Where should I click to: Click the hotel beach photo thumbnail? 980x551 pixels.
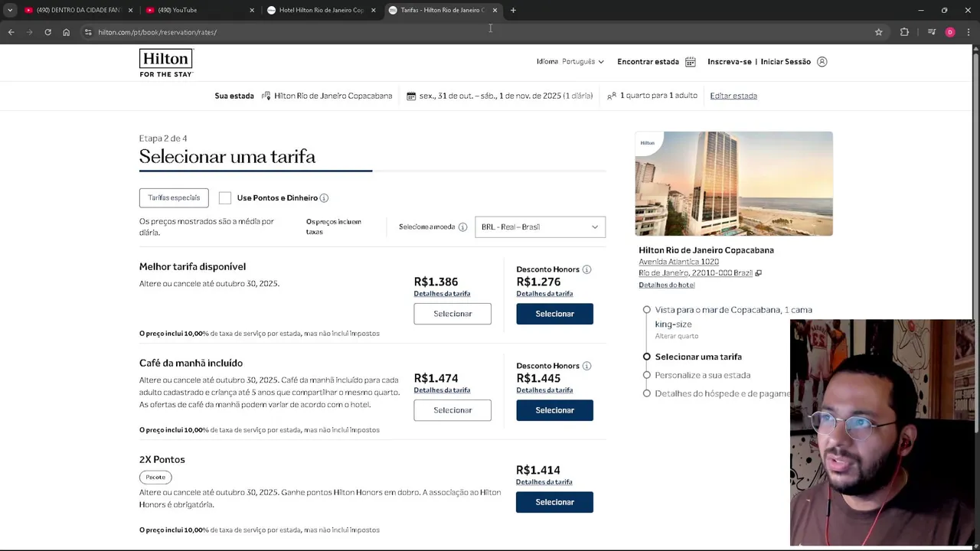coord(733,184)
